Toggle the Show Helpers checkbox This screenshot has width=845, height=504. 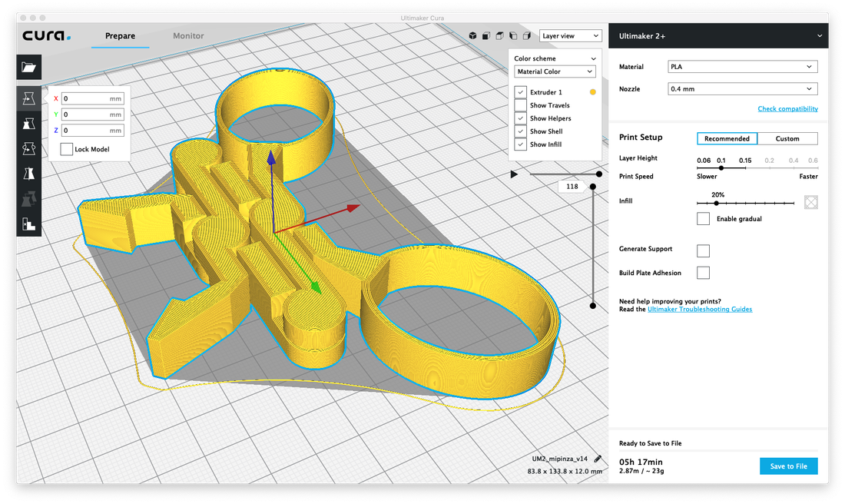(x=521, y=118)
